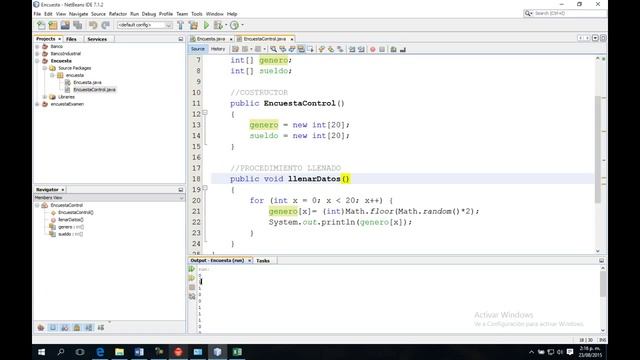Image resolution: width=640 pixels, height=360 pixels.
Task: Click the Build Project hammer icon
Action: pyautogui.click(x=181, y=25)
